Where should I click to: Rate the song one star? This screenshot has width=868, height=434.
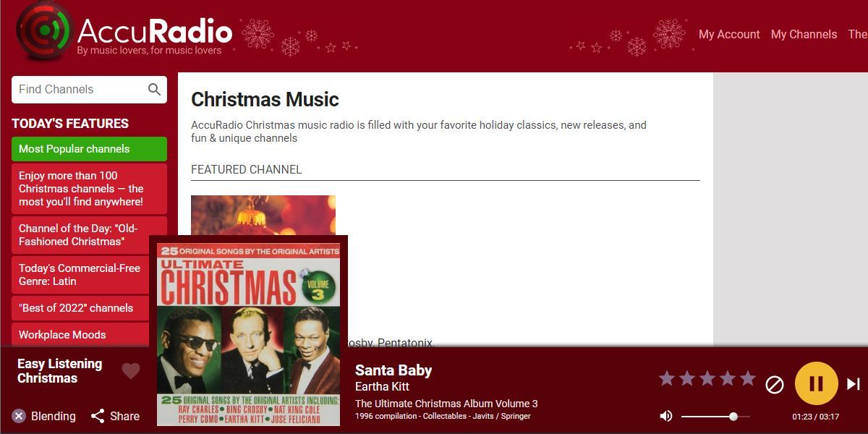[667, 378]
